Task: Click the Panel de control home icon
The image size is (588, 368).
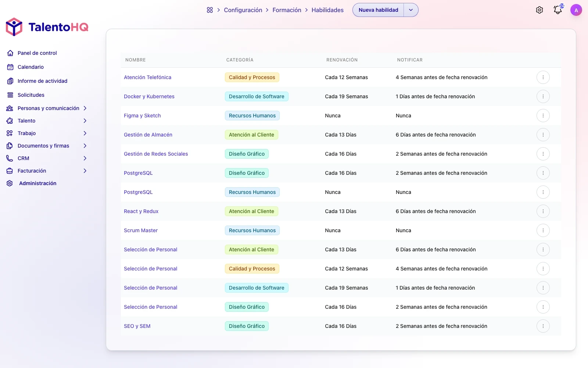Action: click(10, 53)
